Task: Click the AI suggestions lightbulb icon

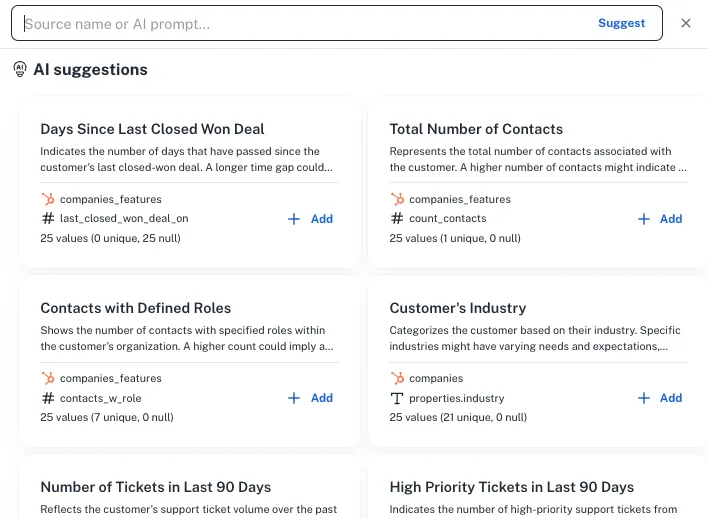Action: [x=20, y=69]
